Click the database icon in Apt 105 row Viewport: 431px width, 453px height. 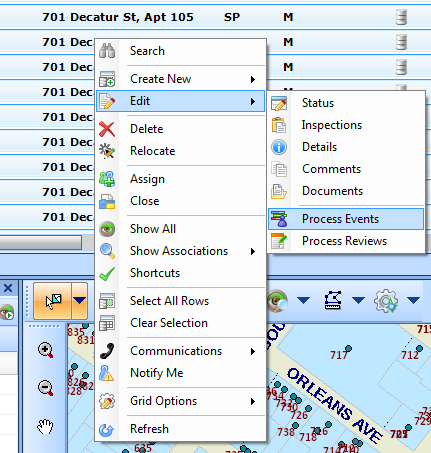pos(401,17)
